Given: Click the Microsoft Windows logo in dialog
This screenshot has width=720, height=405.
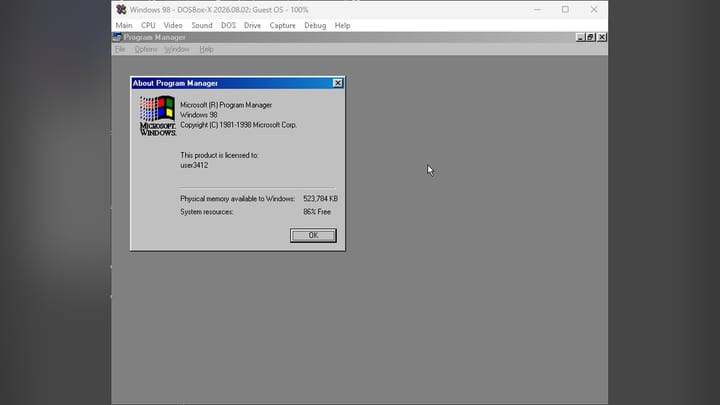Looking at the screenshot, I should tap(158, 116).
